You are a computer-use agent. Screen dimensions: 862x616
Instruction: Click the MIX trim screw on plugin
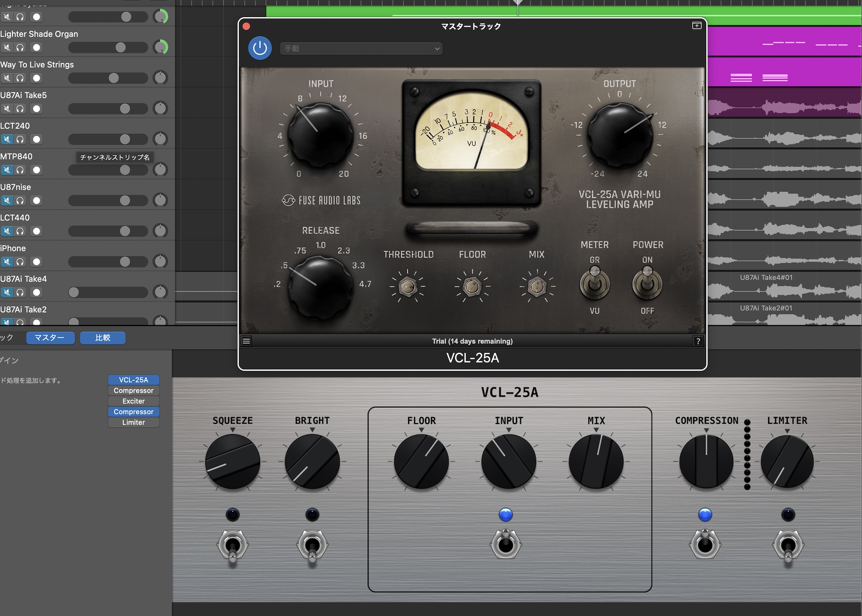[537, 286]
